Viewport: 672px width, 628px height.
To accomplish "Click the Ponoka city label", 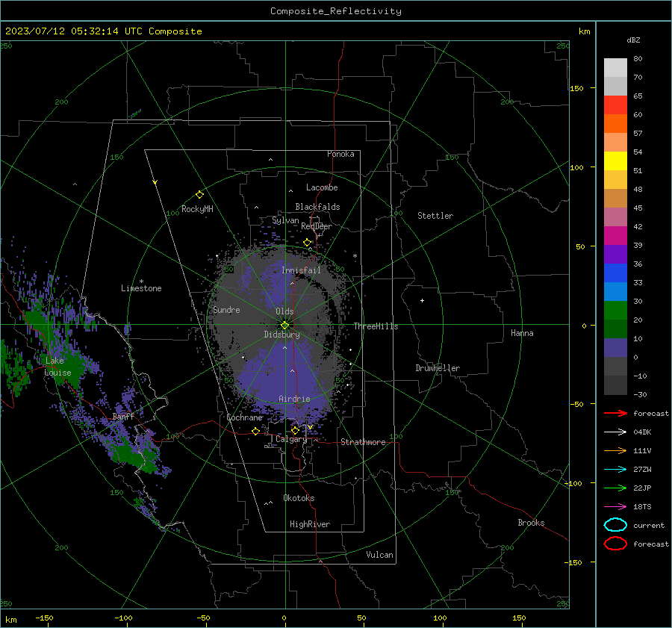I will [340, 154].
